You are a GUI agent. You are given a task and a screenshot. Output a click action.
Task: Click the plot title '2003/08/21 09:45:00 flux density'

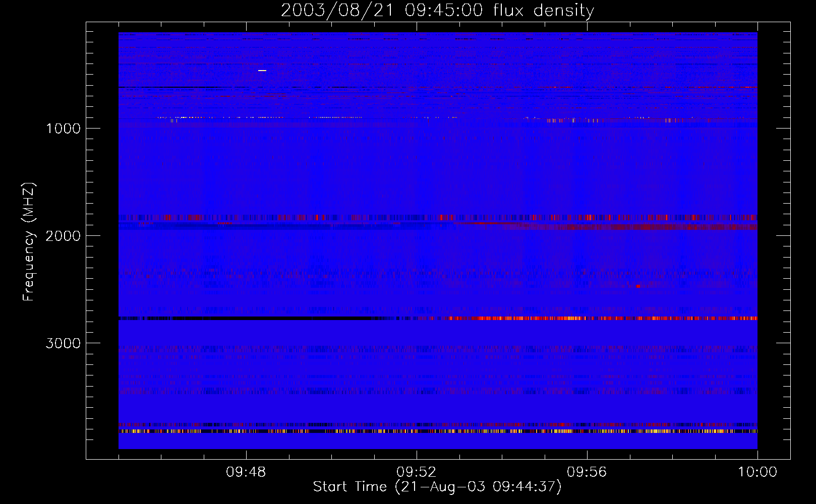437,11
